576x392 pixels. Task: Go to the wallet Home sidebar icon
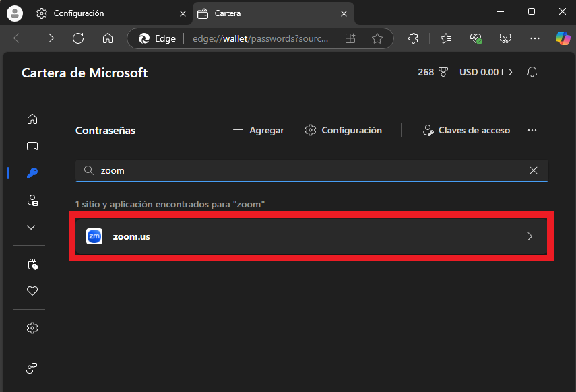(x=32, y=119)
